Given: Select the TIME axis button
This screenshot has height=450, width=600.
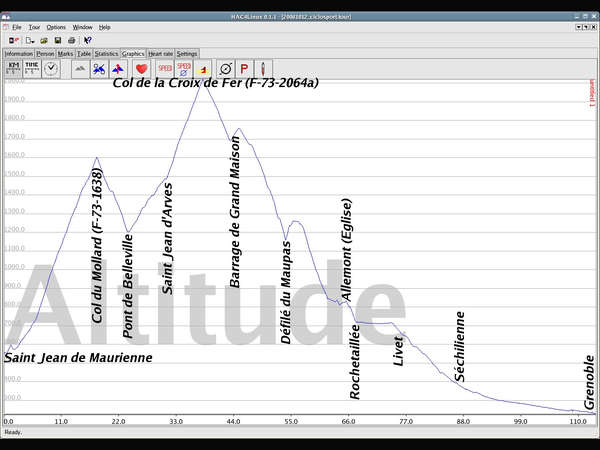Looking at the screenshot, I should tap(32, 69).
